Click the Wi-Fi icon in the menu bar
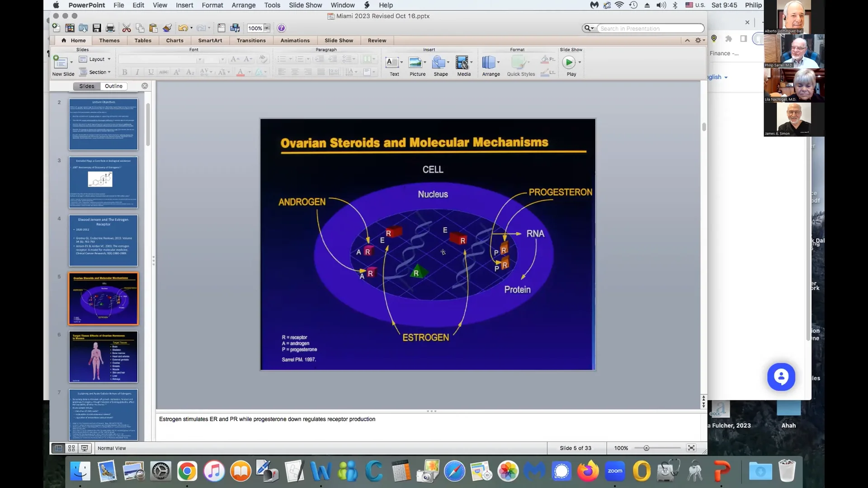The image size is (868, 488). (x=619, y=5)
